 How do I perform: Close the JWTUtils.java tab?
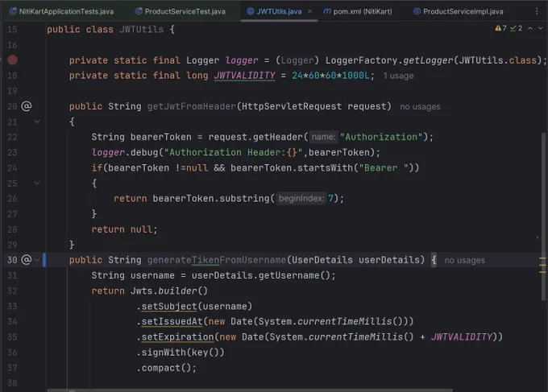[309, 11]
